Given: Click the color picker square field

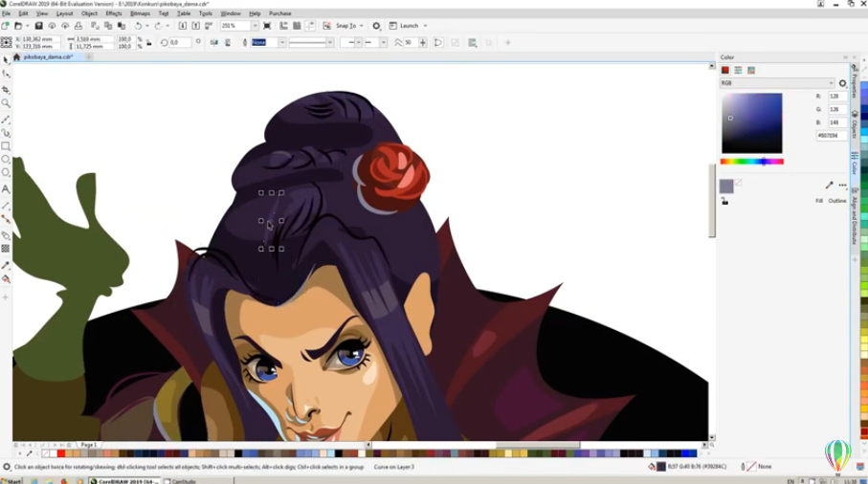Looking at the screenshot, I should click(752, 123).
